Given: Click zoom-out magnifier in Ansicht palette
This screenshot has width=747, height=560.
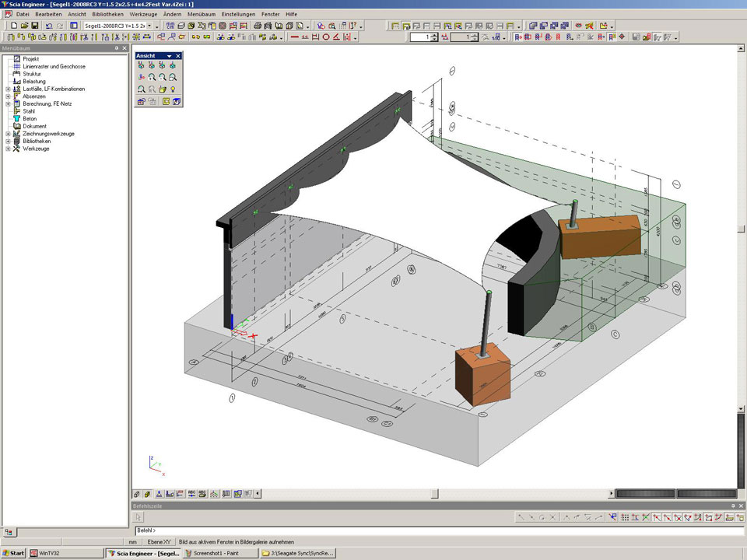Looking at the screenshot, I should (162, 78).
